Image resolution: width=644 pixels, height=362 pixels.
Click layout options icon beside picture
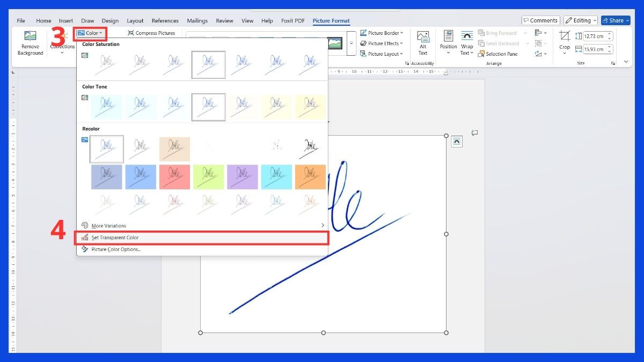[x=456, y=142]
